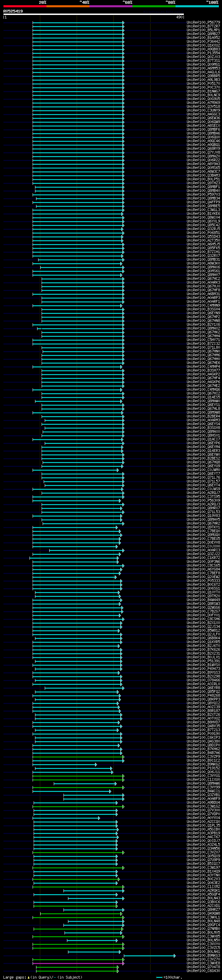The height and width of the screenshot is (980, 222).
Task: Open hit UniRef100_C1IXU0
Action: (203, 779)
